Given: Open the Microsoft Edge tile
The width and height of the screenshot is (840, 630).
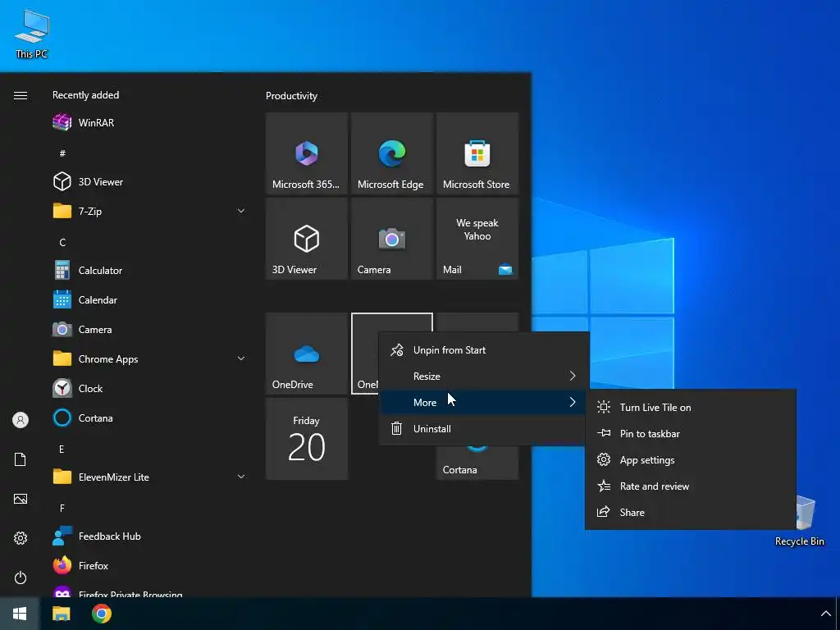Looking at the screenshot, I should pyautogui.click(x=391, y=153).
